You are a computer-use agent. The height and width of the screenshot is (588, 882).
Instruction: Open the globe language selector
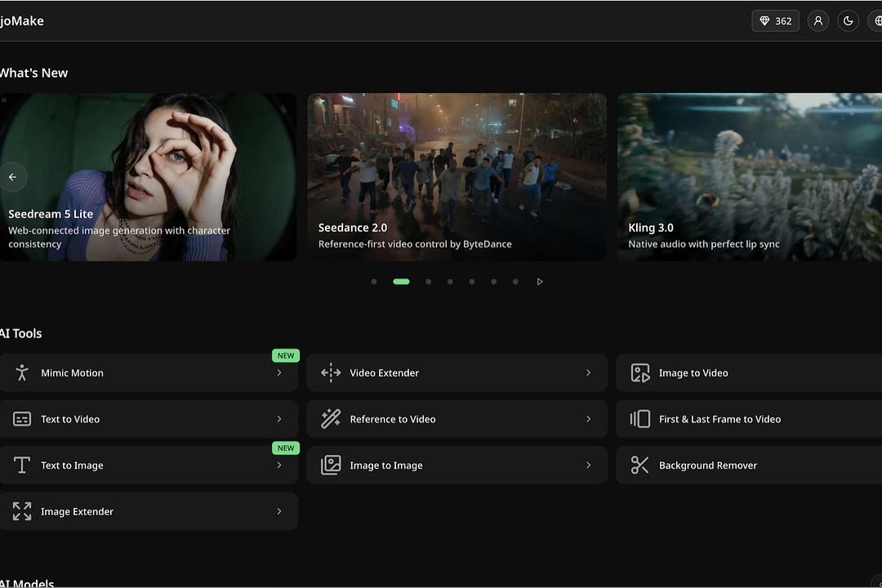tap(876, 20)
